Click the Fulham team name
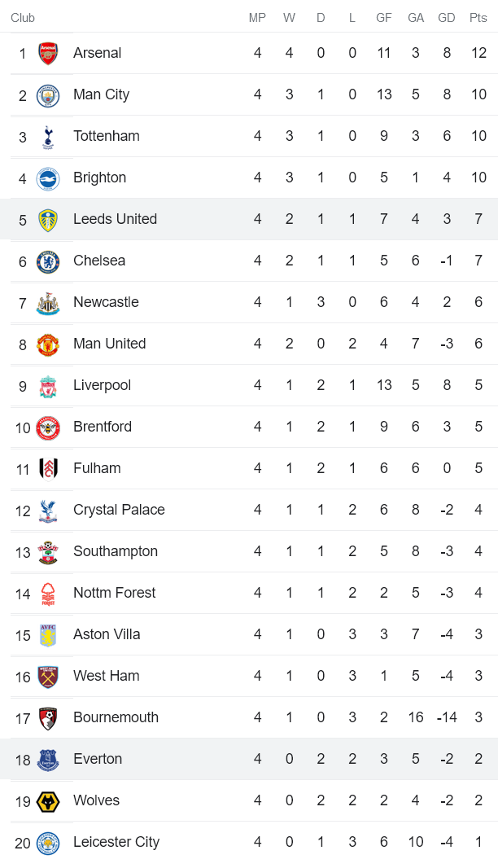This screenshot has height=868, width=498. (x=97, y=468)
